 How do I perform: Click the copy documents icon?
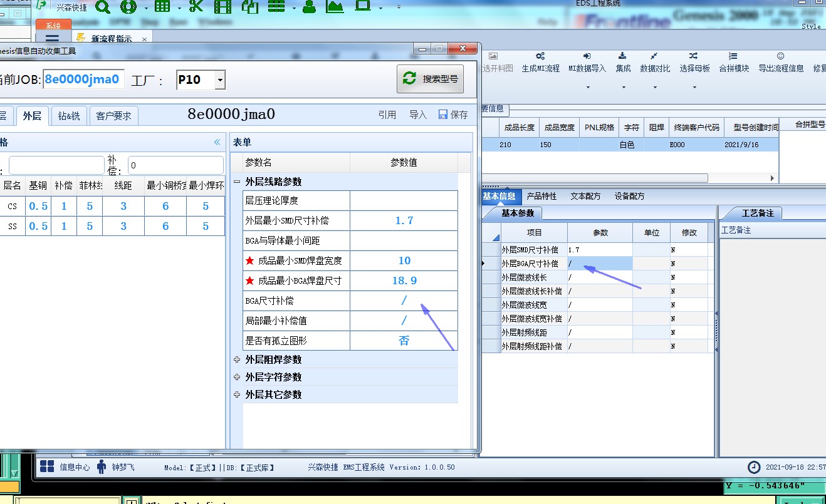(250, 7)
